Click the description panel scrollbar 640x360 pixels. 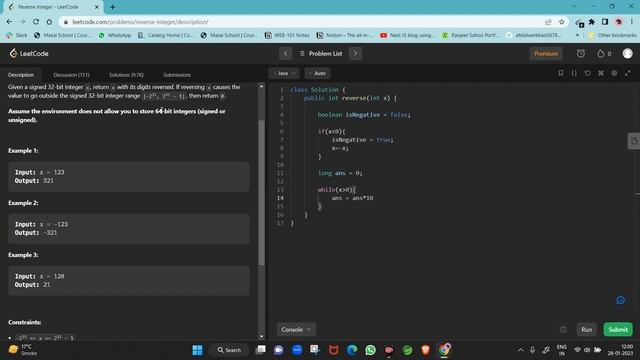click(x=261, y=192)
